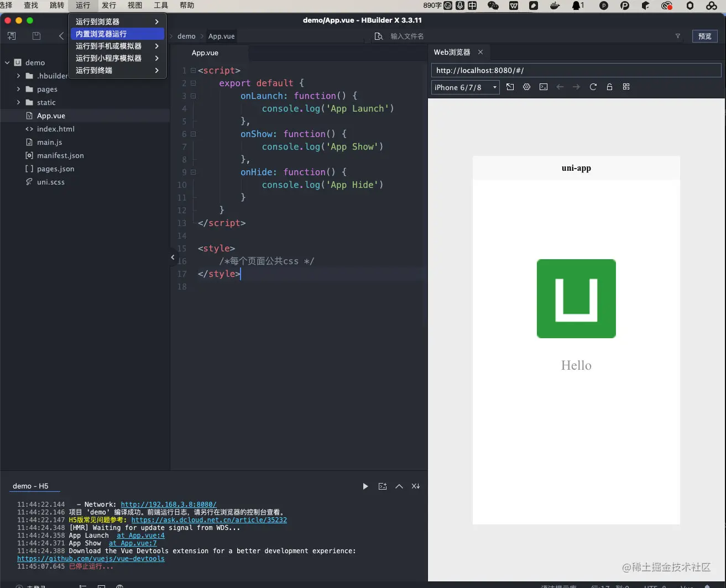Open 运行到浏览器 submenu
This screenshot has width=726, height=588.
point(117,22)
